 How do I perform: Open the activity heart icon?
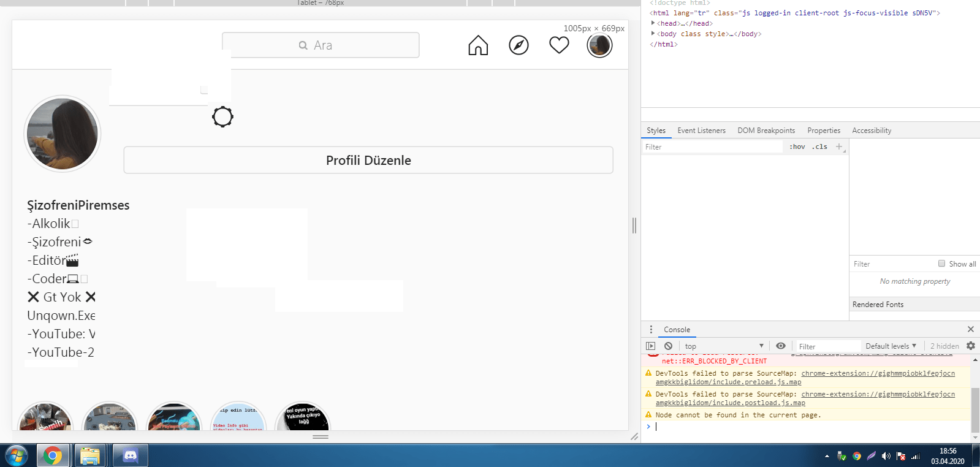pyautogui.click(x=559, y=45)
